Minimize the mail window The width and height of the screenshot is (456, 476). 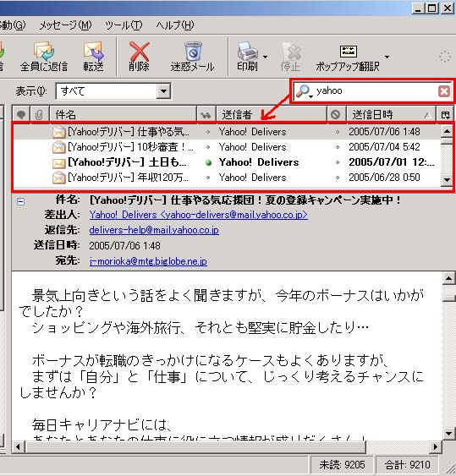pos(418,8)
